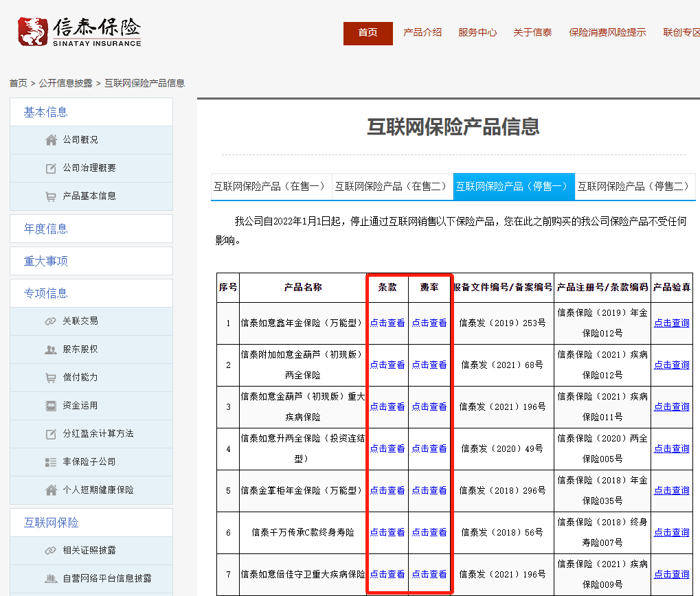Click the chart icon beside 自营网络平台信息披露

[x=51, y=579]
